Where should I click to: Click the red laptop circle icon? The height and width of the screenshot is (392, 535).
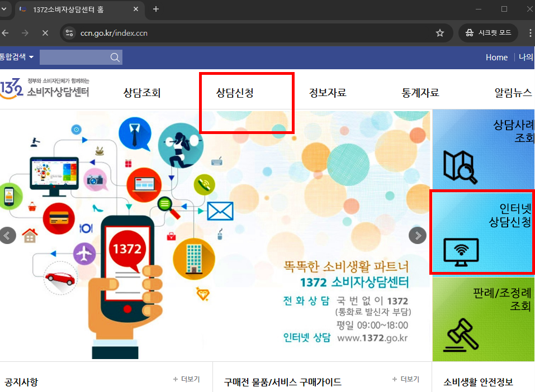click(x=144, y=184)
